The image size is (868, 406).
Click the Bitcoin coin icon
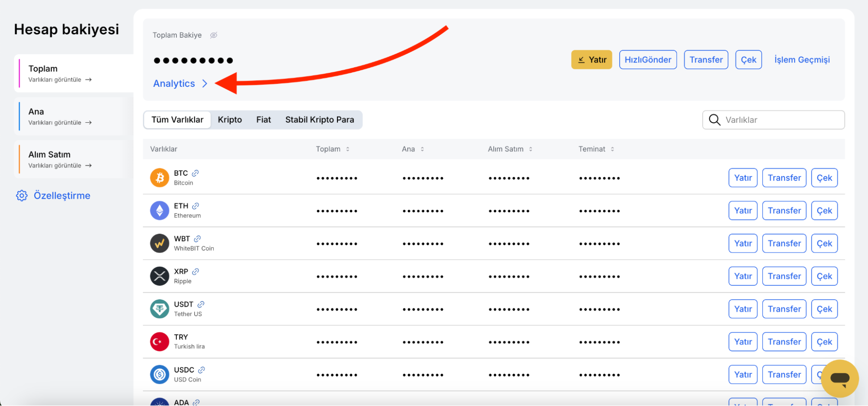(x=159, y=178)
